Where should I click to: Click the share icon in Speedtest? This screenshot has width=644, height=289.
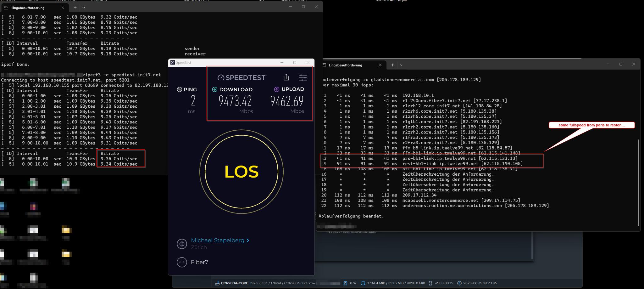(286, 77)
